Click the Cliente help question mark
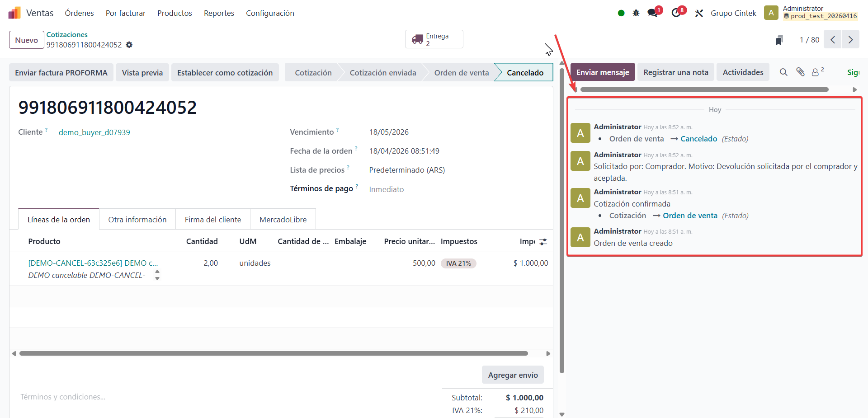 pos(46,130)
